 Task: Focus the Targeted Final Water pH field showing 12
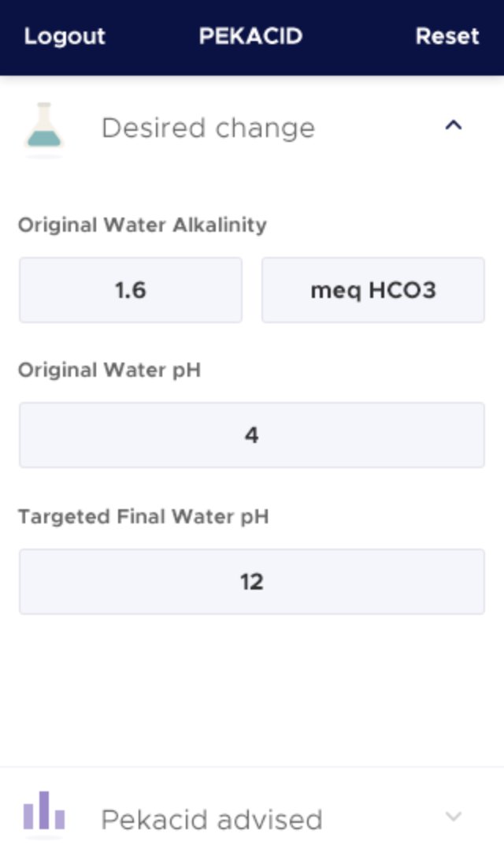(x=251, y=582)
